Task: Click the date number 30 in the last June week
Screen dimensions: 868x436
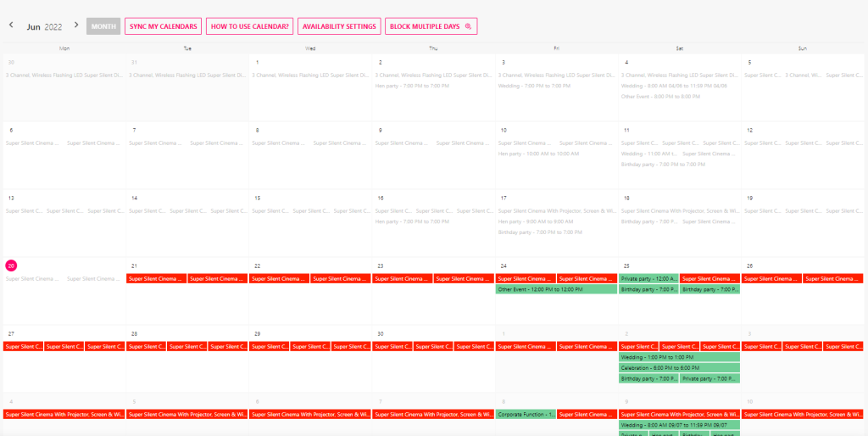Action: (x=381, y=333)
